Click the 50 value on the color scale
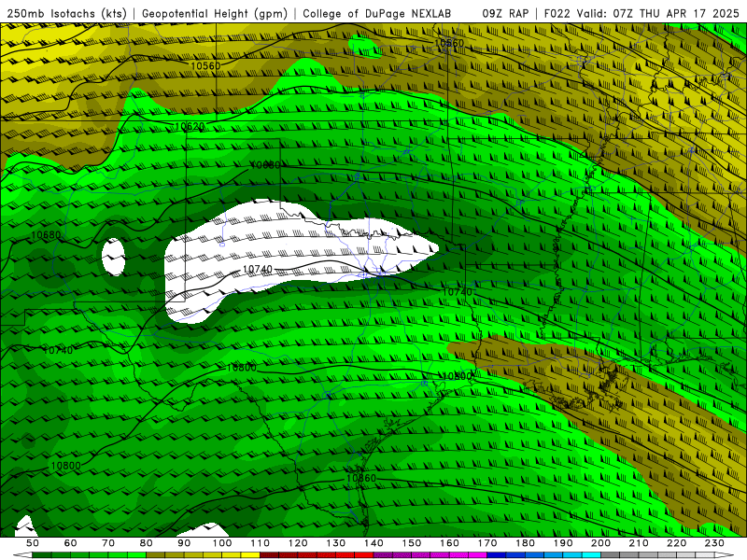 point(33,543)
